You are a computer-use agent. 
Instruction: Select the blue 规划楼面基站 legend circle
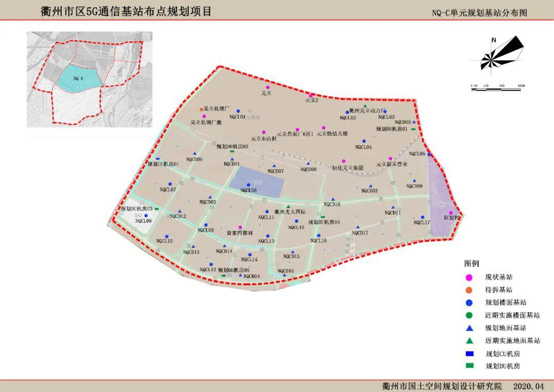click(x=469, y=303)
